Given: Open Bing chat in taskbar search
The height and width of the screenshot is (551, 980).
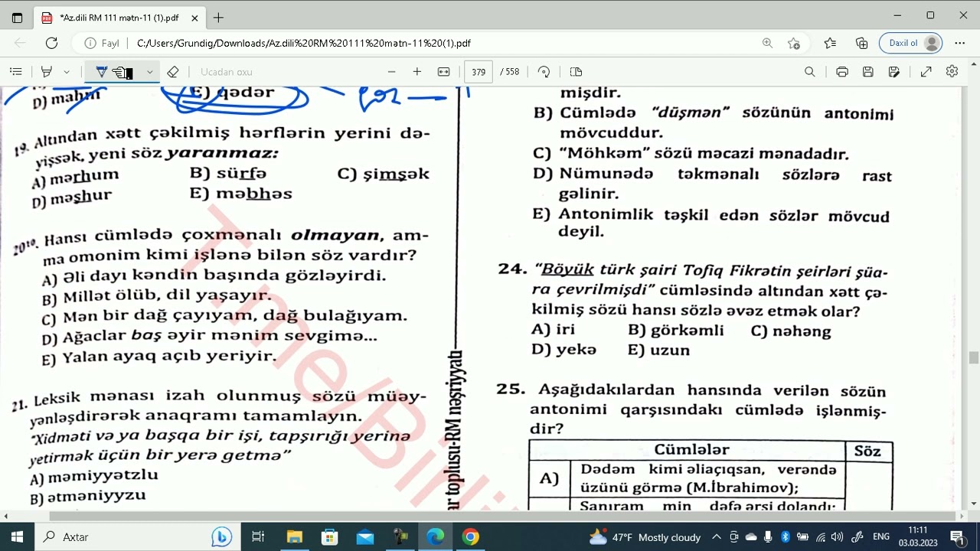Looking at the screenshot, I should coord(222,537).
